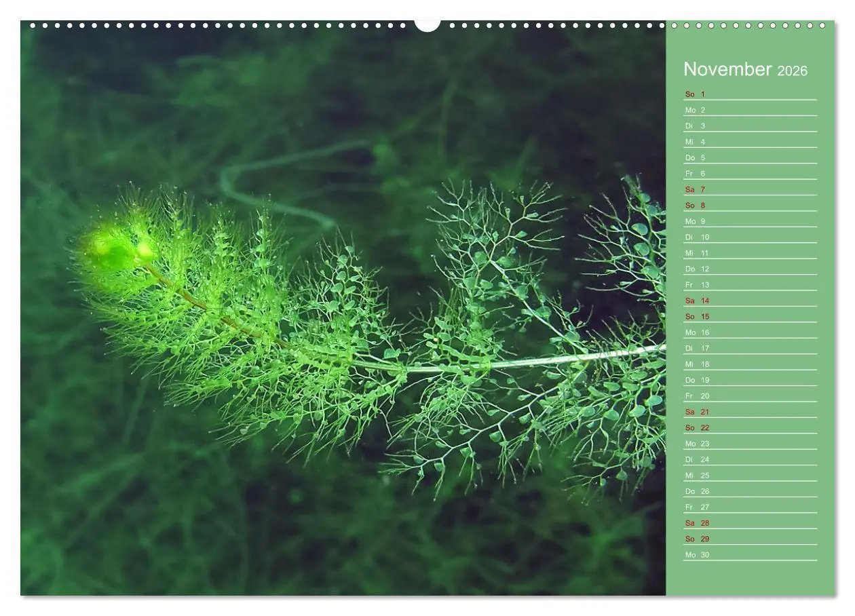Select the date row Di 24
855x616 pixels.
click(750, 460)
